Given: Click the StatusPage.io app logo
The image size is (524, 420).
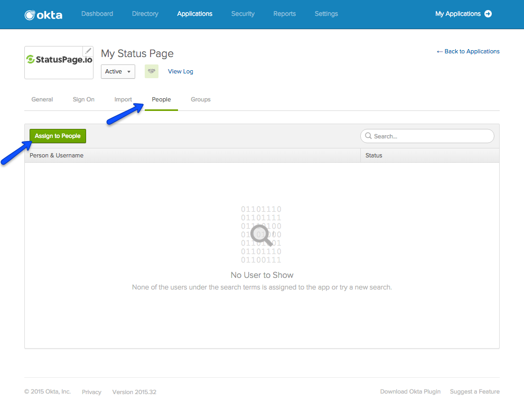Looking at the screenshot, I should pos(59,62).
